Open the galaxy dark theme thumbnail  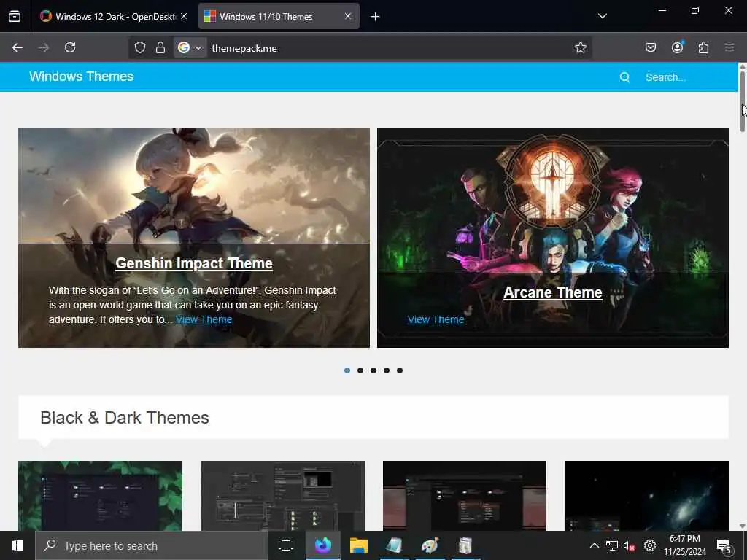click(646, 495)
